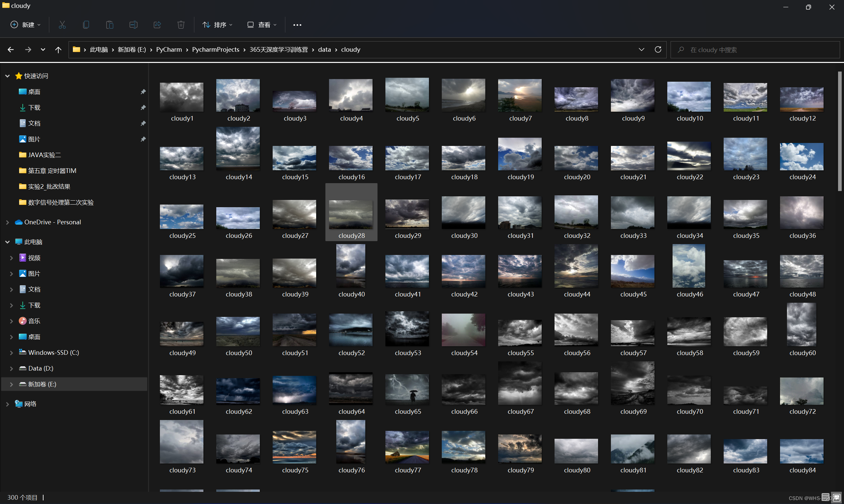Click the Cut scissors icon
Image resolution: width=844 pixels, height=504 pixels.
(62, 25)
